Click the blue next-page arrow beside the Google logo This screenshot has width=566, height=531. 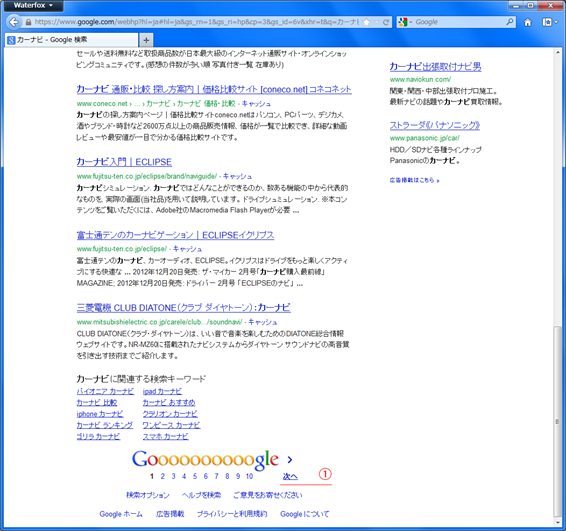(289, 460)
